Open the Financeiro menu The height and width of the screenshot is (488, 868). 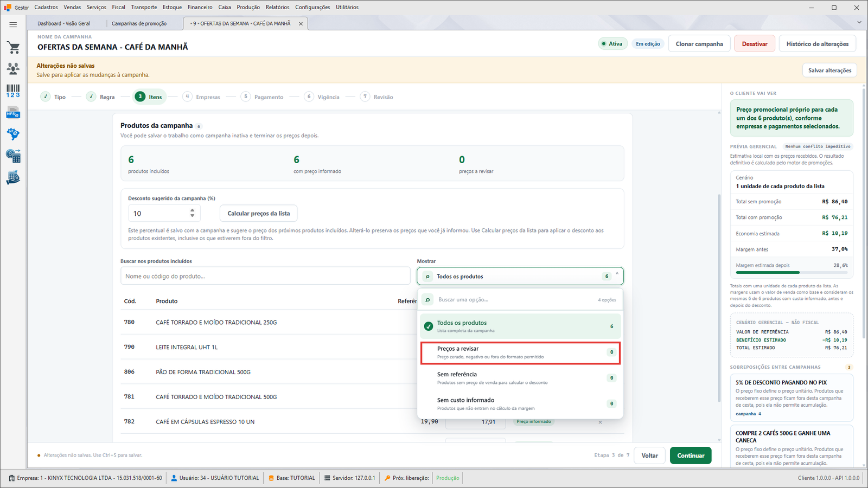coord(200,7)
